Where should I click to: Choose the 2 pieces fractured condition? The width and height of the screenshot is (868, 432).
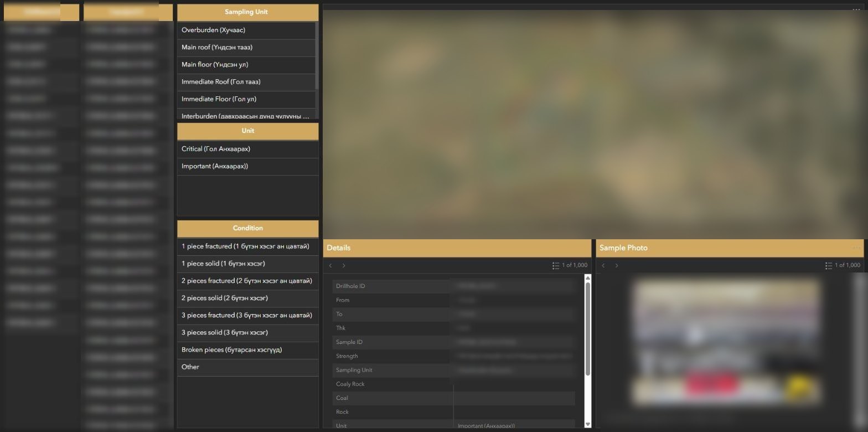[x=247, y=281]
